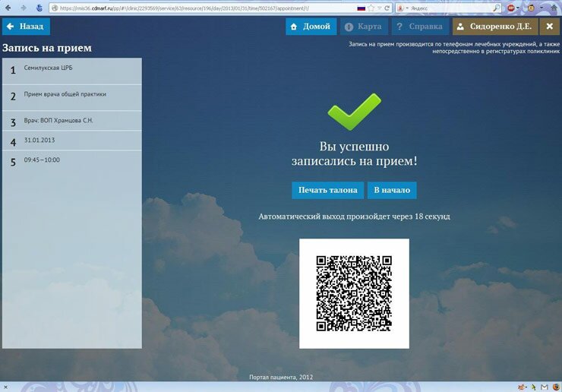Click the browser home icon
Image resolution: width=562 pixels, height=392 pixels.
click(x=554, y=8)
